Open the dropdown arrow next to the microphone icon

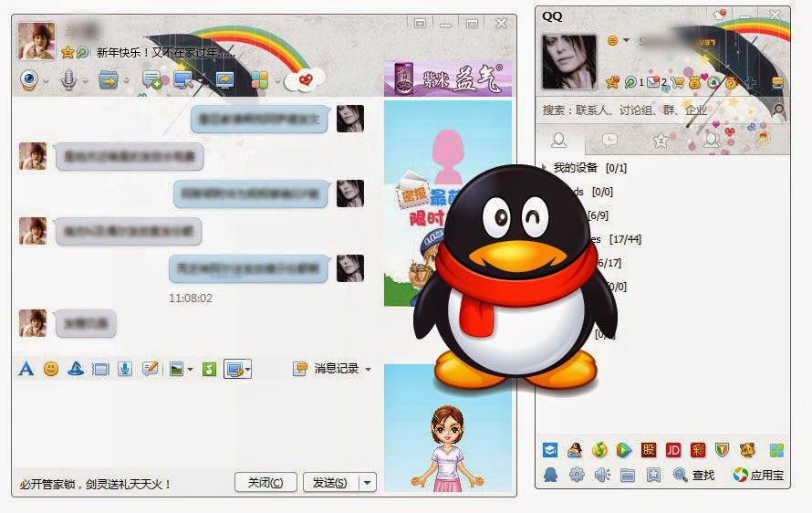(85, 81)
